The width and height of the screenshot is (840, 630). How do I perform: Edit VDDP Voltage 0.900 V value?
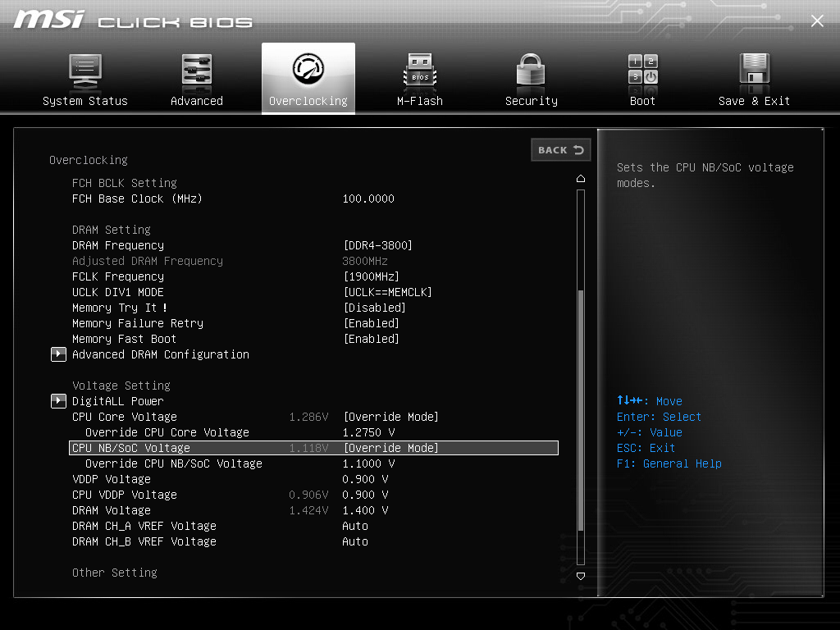tap(365, 479)
